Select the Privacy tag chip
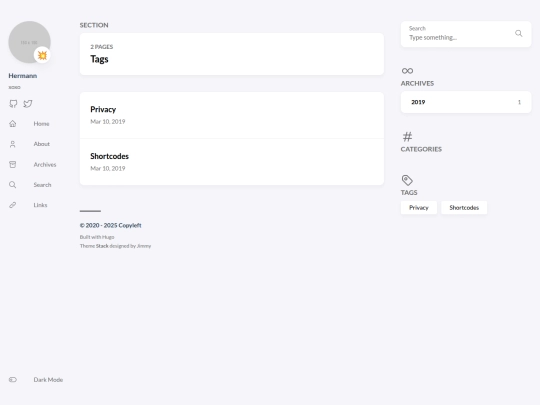 (419, 208)
